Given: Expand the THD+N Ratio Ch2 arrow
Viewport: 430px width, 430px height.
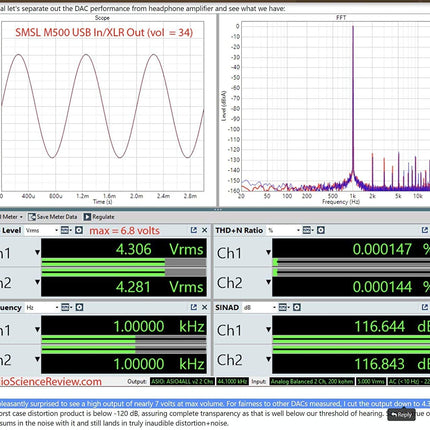Looking at the screenshot, I should (268, 282).
